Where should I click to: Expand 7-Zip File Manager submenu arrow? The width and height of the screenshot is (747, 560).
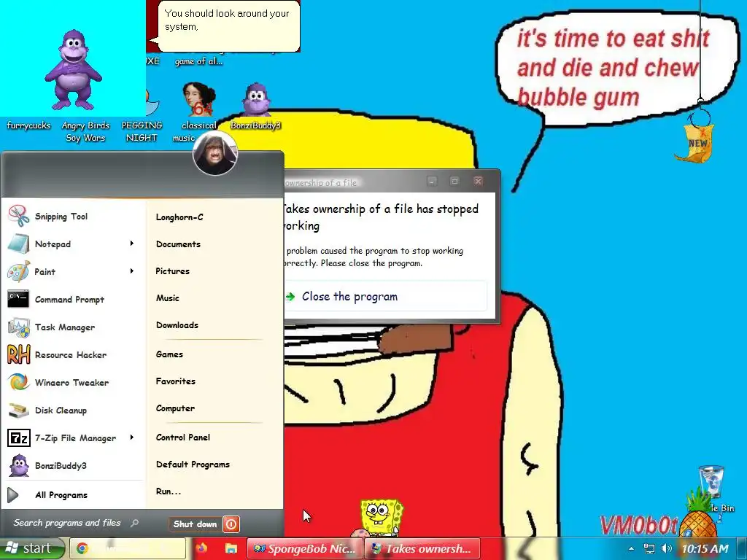pyautogui.click(x=132, y=437)
